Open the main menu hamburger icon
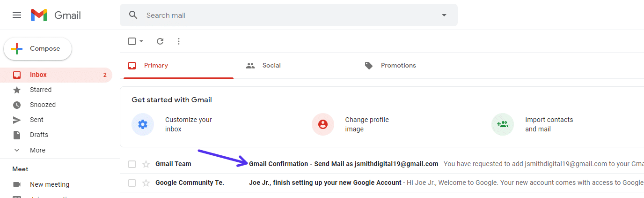The image size is (644, 198). point(17,15)
